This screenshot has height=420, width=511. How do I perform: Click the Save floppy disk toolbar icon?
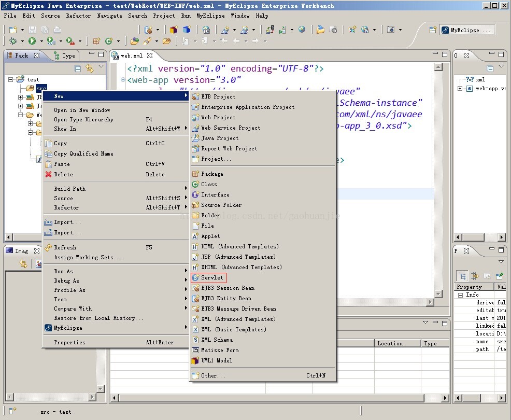[32, 30]
